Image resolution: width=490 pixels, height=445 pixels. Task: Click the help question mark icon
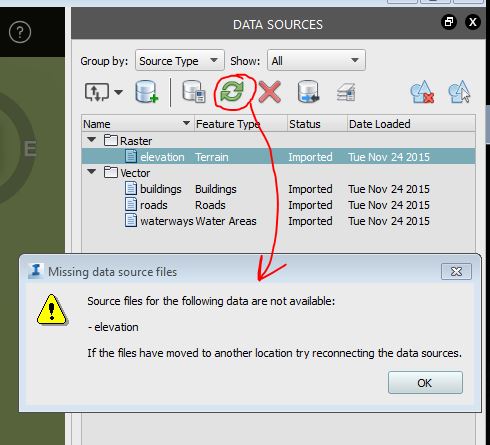coord(20,32)
